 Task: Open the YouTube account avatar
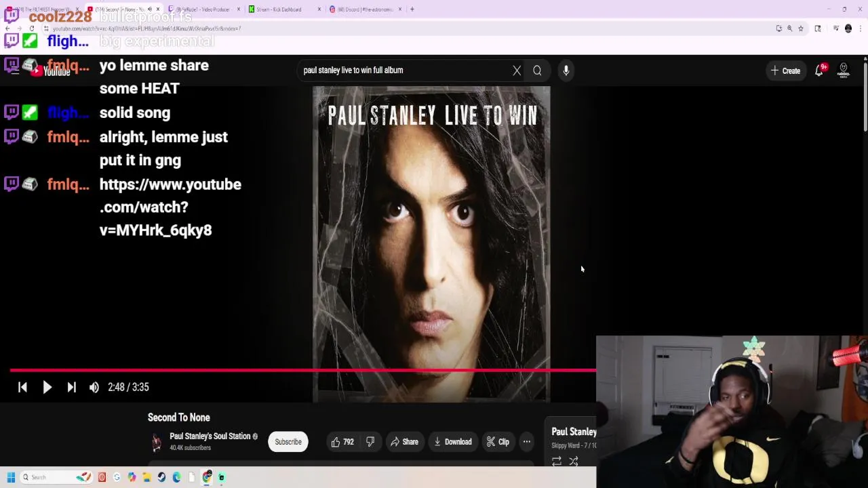(844, 70)
